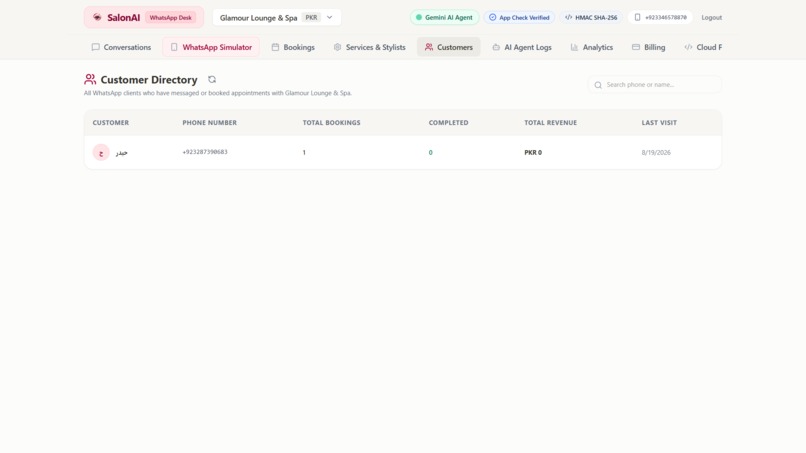806x453 pixels.
Task: Click the TOTAL BOOKINGS column header
Action: pos(331,122)
